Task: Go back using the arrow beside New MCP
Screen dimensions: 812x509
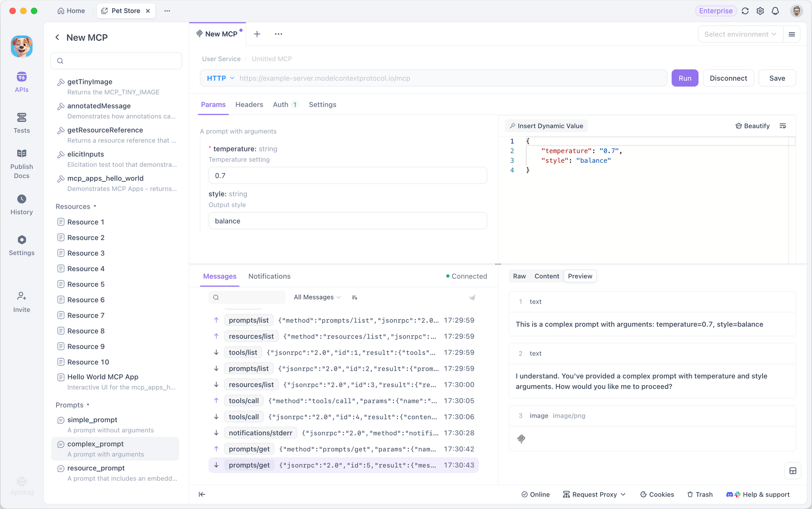Action: tap(57, 37)
